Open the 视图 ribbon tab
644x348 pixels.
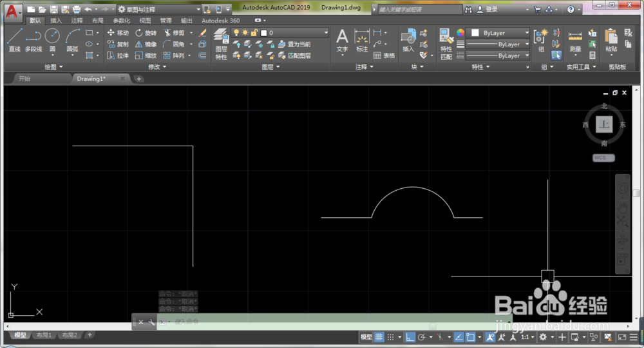[x=145, y=21]
